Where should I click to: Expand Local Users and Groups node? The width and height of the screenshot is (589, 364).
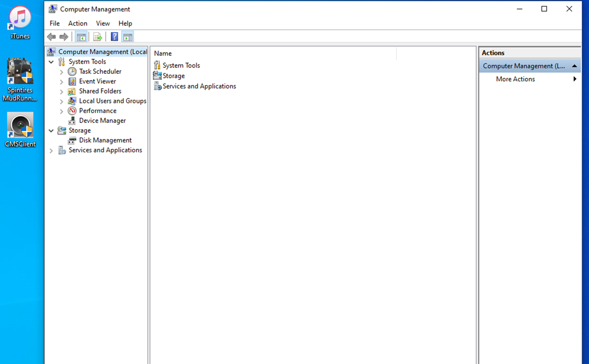[x=61, y=101]
